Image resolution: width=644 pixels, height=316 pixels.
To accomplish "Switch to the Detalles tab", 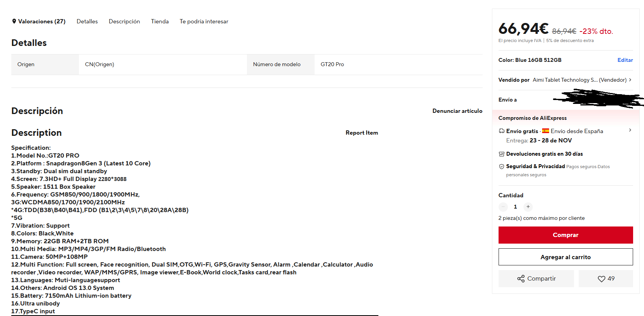I will [87, 21].
